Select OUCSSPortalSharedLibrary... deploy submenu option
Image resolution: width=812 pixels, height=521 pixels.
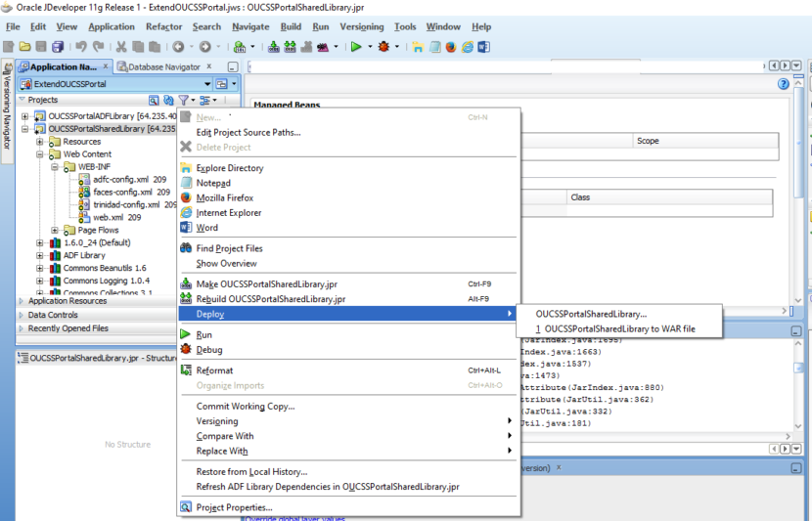pos(591,314)
